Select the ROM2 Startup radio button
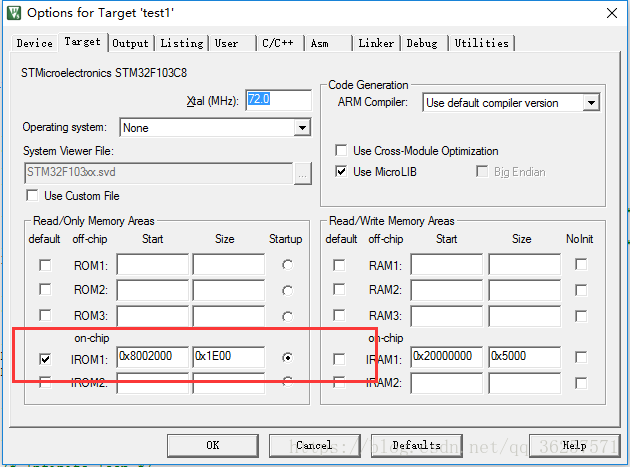The width and height of the screenshot is (630, 467). 287,291
